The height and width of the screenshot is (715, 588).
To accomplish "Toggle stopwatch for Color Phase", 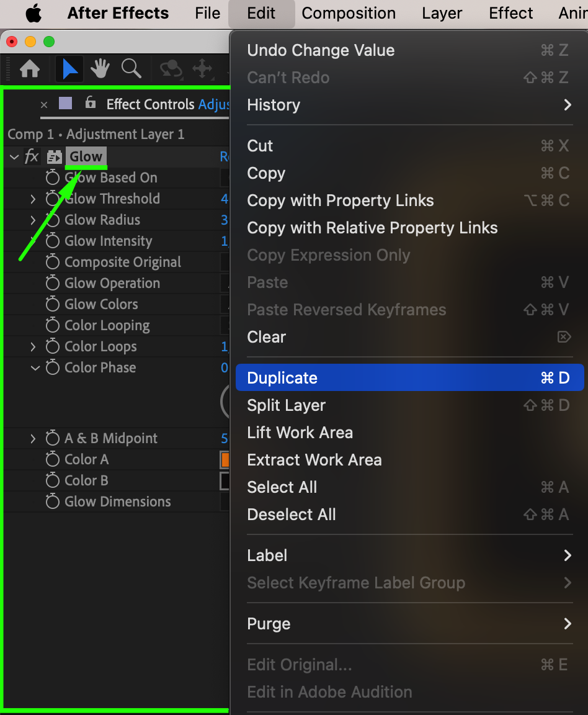I will pos(53,367).
